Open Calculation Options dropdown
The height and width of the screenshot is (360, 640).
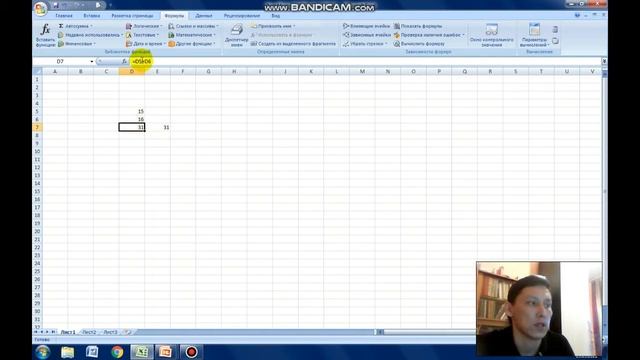534,35
